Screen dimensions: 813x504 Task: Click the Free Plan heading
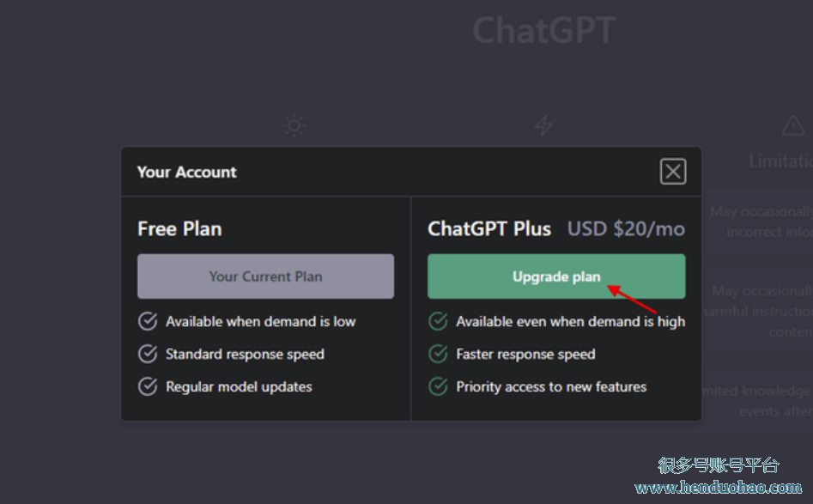tap(179, 229)
